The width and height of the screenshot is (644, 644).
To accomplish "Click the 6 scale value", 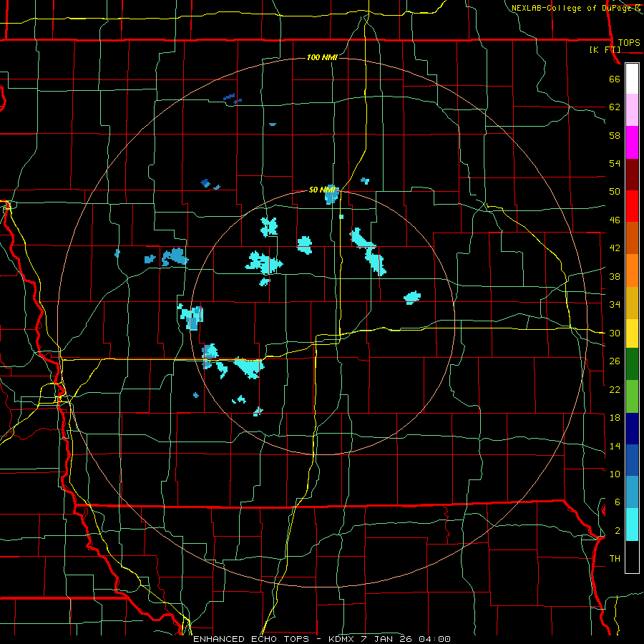I will [618, 502].
